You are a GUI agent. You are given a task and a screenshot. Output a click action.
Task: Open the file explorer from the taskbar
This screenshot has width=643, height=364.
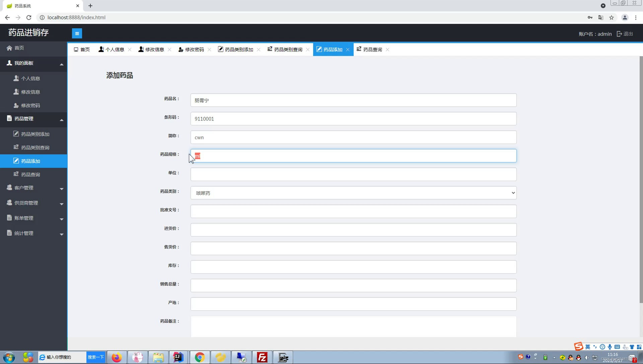(158, 357)
